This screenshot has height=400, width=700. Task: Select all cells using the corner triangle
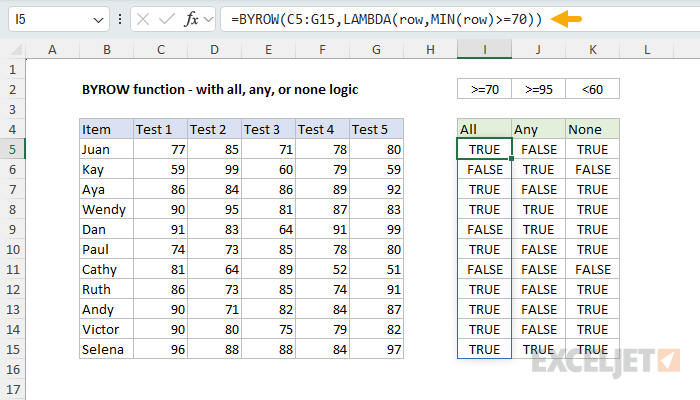16,50
